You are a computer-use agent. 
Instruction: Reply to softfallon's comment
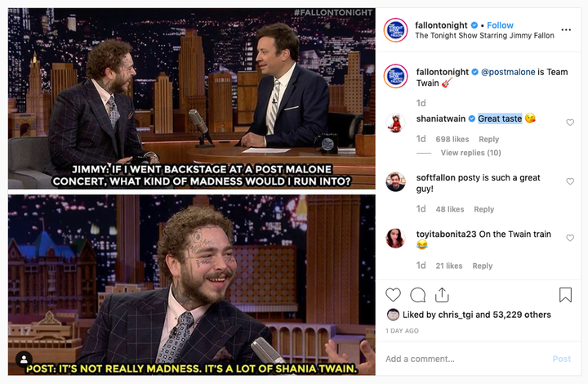(x=483, y=209)
